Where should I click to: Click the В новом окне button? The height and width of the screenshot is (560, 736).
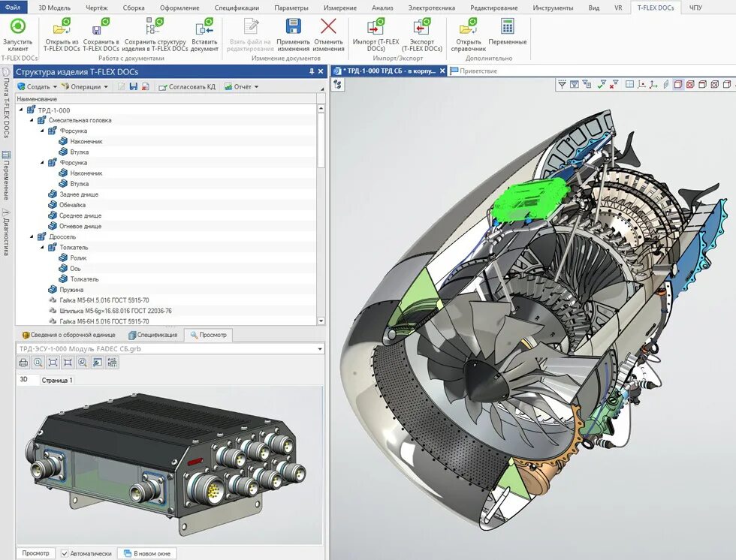tap(147, 553)
